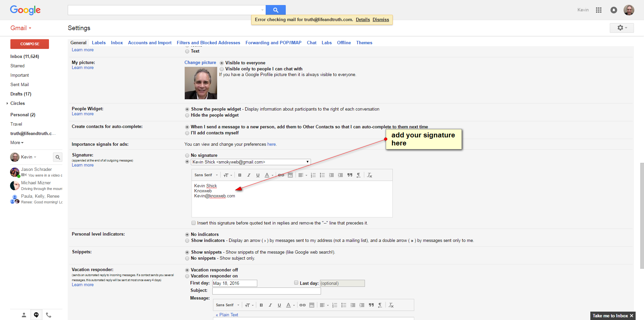Toggle right-to-left text direction in signature editor
Screen dimensions: 644x320
point(359,175)
